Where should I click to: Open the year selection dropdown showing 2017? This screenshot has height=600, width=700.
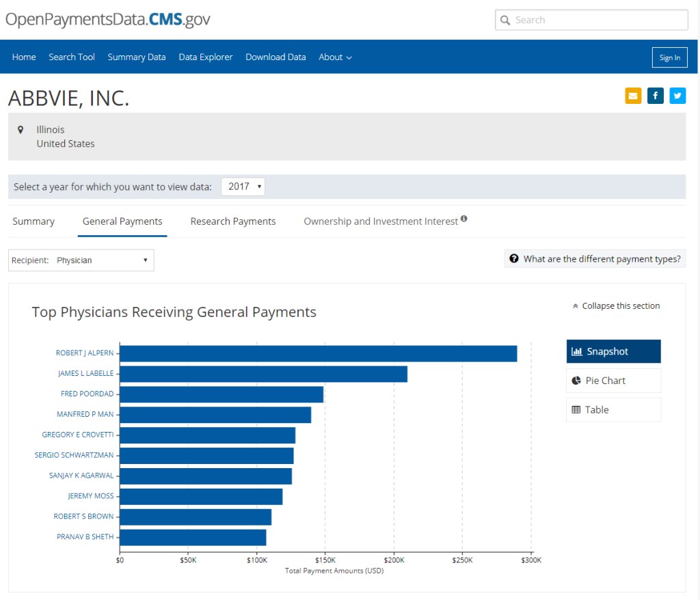tap(243, 186)
